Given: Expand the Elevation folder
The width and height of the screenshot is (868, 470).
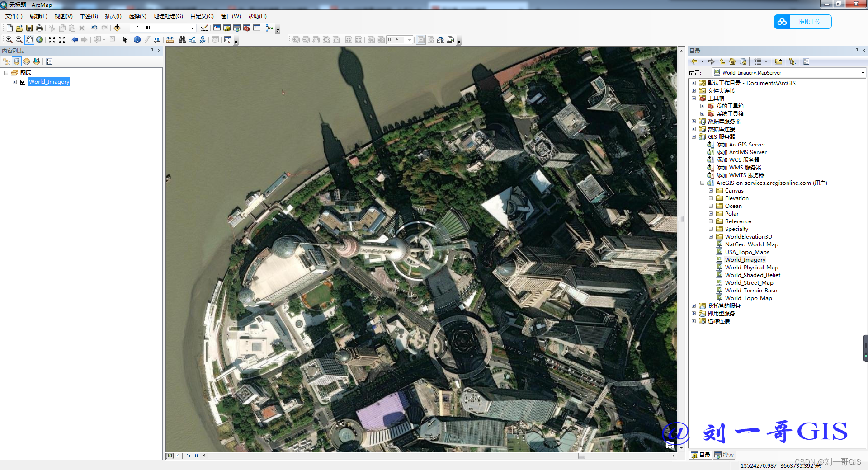Looking at the screenshot, I should [x=711, y=198].
